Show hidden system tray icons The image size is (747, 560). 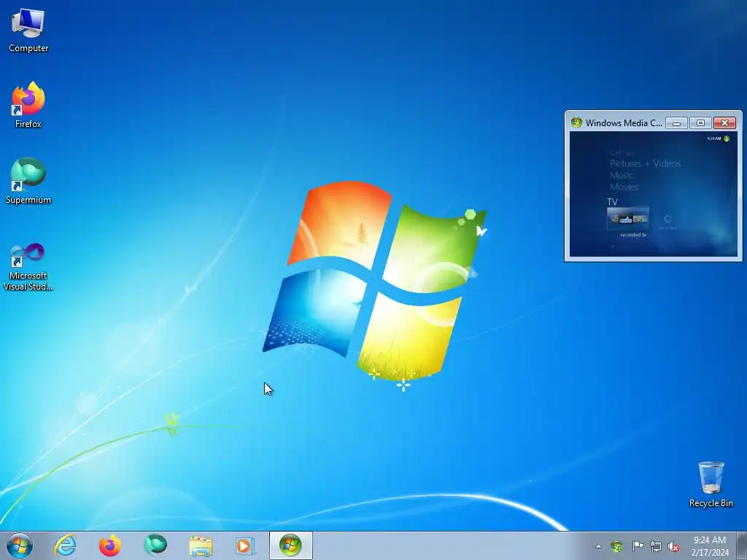click(598, 547)
